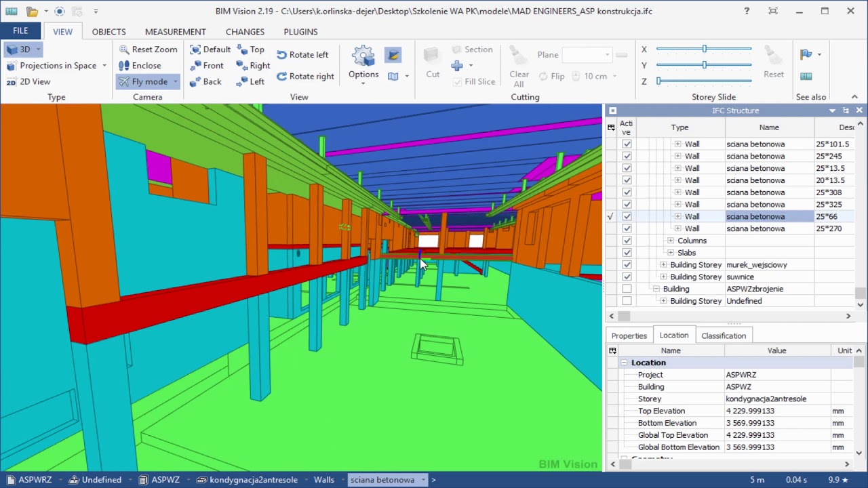Uncheck the wall 25*66 active checkbox
The height and width of the screenshot is (488, 868).
627,217
